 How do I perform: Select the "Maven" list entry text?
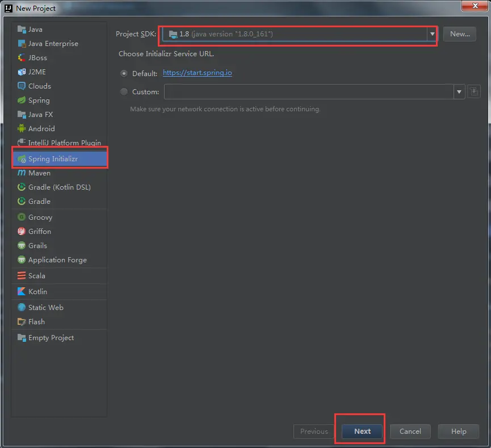pos(40,173)
